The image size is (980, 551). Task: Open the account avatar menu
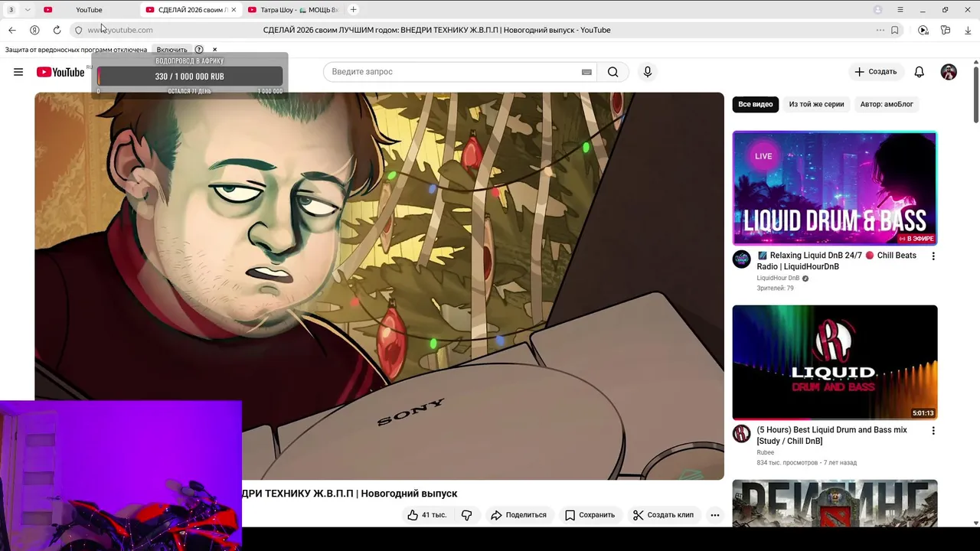[949, 72]
